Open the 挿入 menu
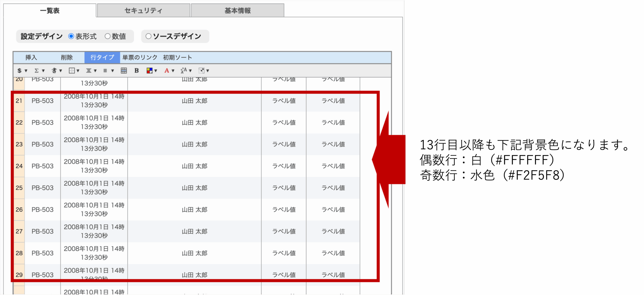This screenshot has height=295, width=644. [x=31, y=57]
